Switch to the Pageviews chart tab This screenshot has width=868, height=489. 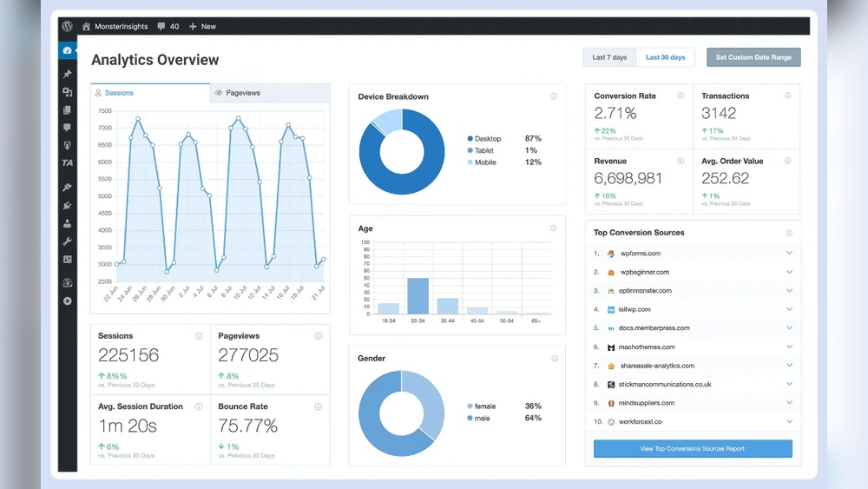[270, 93]
